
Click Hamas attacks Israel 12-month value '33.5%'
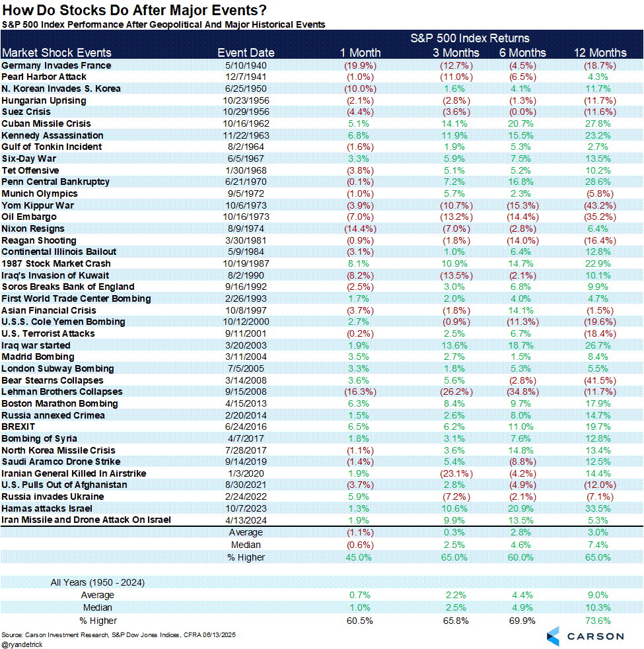click(598, 508)
